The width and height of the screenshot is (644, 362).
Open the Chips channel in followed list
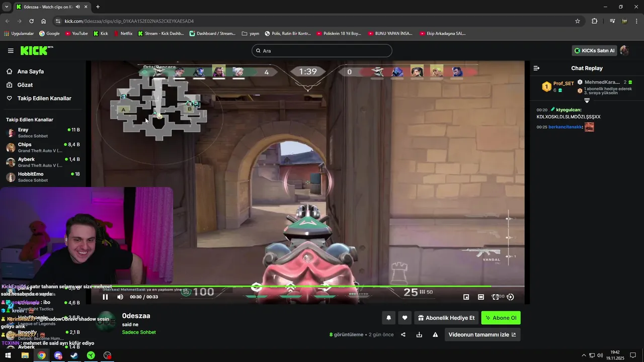click(42, 147)
